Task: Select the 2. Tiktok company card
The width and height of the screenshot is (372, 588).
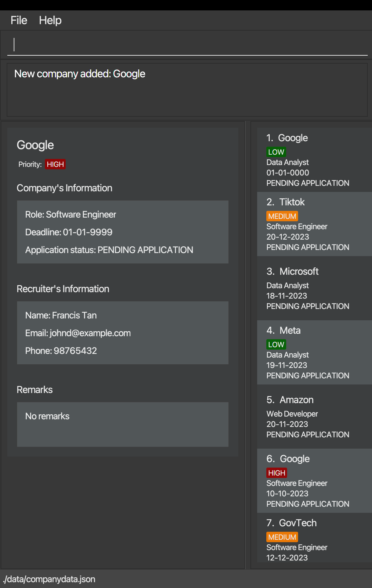Action: click(314, 224)
